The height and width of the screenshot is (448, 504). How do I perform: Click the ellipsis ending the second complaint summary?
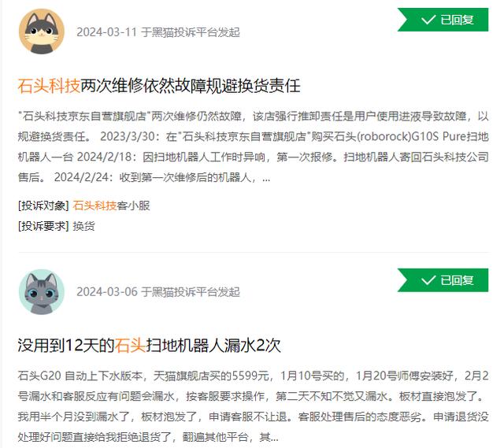click(274, 439)
